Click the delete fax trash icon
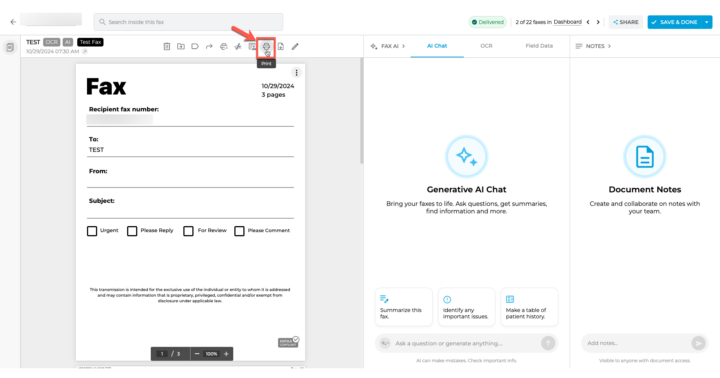 tap(167, 46)
